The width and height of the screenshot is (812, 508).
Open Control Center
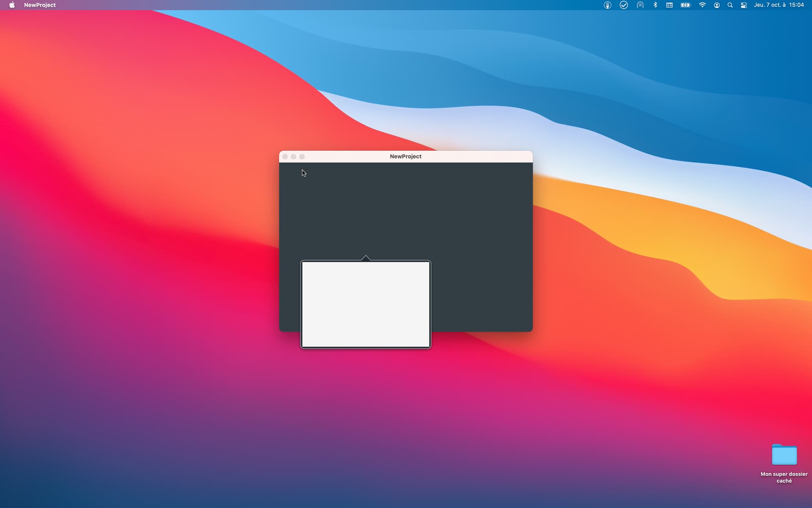coord(744,5)
